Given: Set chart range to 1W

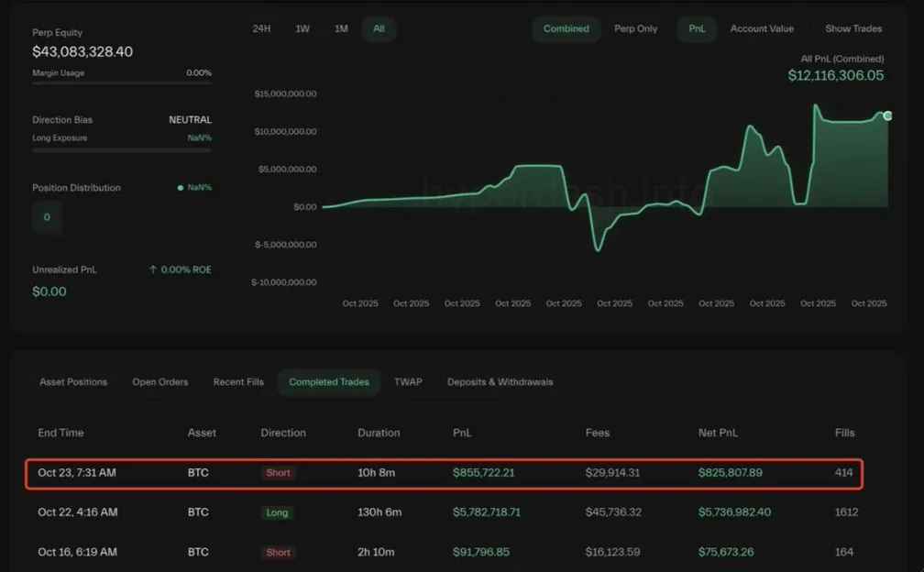Looking at the screenshot, I should pos(302,28).
